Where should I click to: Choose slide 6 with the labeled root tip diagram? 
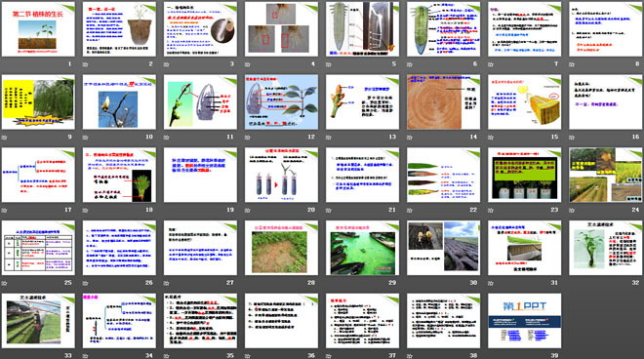tap(444, 29)
